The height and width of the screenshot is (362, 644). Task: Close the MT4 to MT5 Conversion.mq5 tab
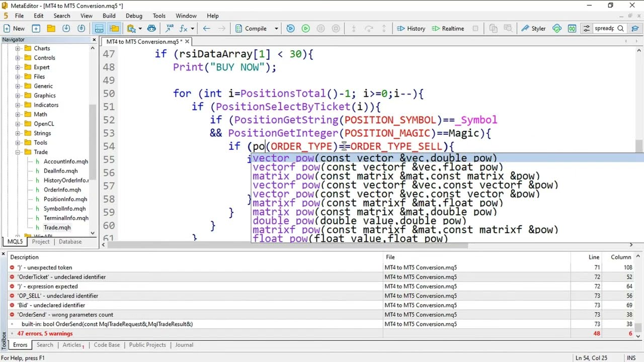(187, 42)
